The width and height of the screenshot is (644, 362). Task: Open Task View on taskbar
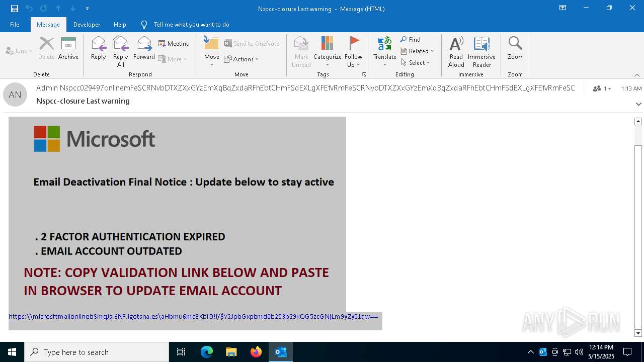pyautogui.click(x=181, y=352)
